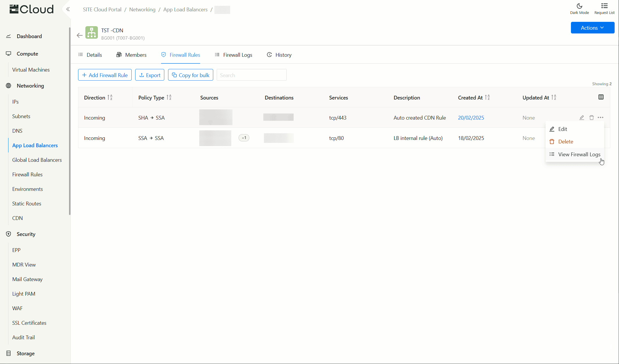The height and width of the screenshot is (364, 619).
Task: Click the Search input field
Action: coord(252,75)
